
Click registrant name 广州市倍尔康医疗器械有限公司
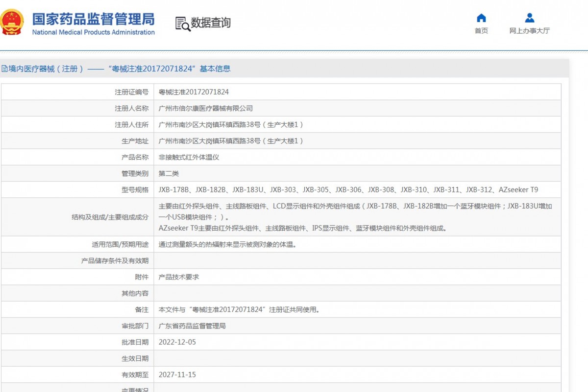click(x=206, y=108)
